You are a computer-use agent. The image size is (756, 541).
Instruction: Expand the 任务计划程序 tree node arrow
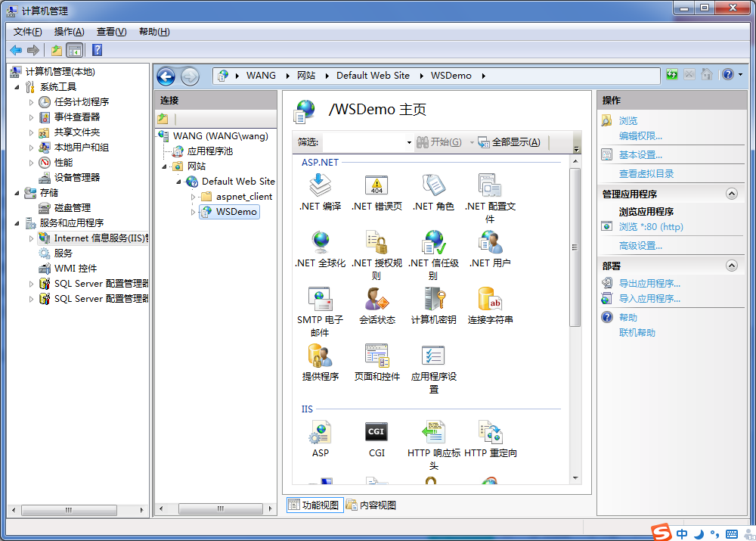pyautogui.click(x=31, y=102)
